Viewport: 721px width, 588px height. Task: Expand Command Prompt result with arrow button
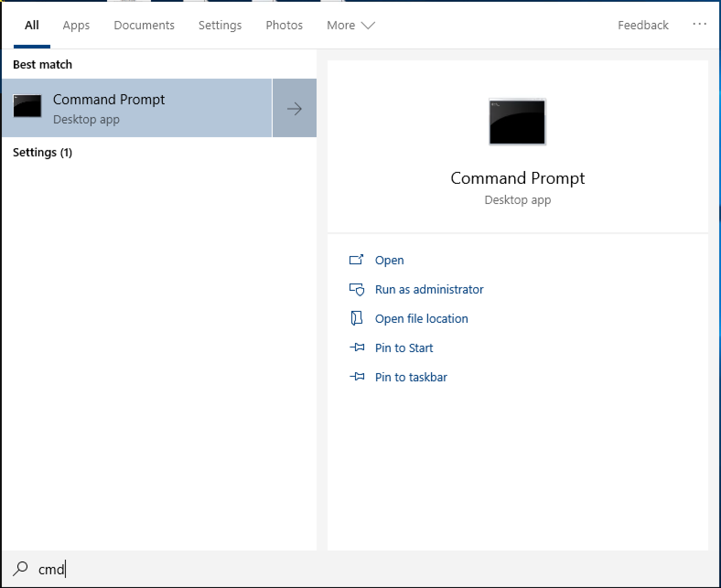(x=294, y=108)
